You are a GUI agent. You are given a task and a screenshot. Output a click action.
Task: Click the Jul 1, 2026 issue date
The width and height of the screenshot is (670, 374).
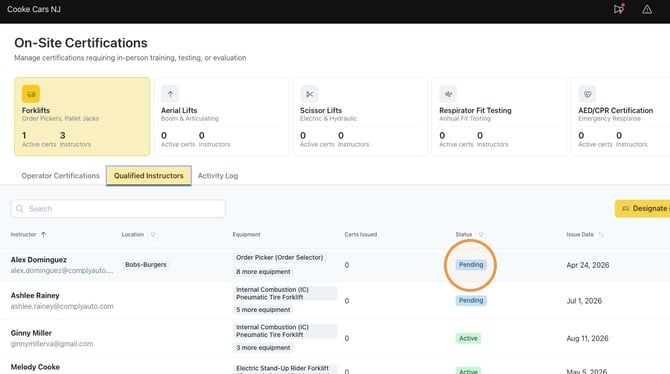(x=584, y=301)
